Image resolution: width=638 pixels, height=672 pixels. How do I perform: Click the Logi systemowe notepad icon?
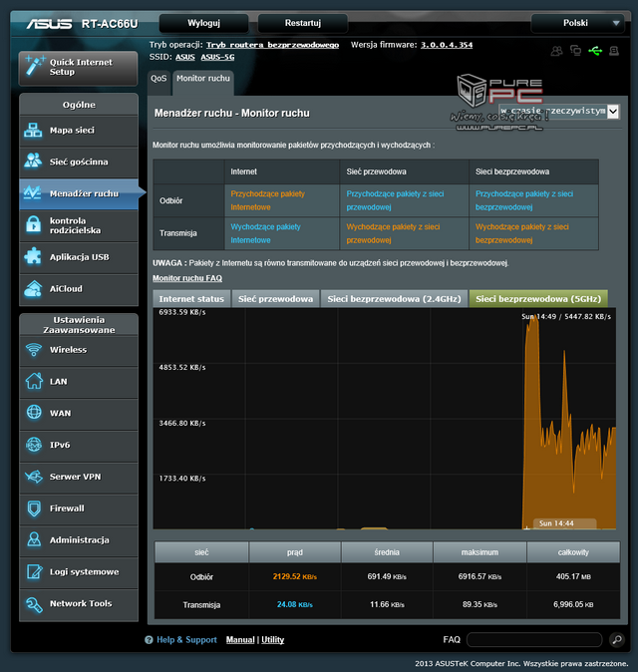point(34,571)
